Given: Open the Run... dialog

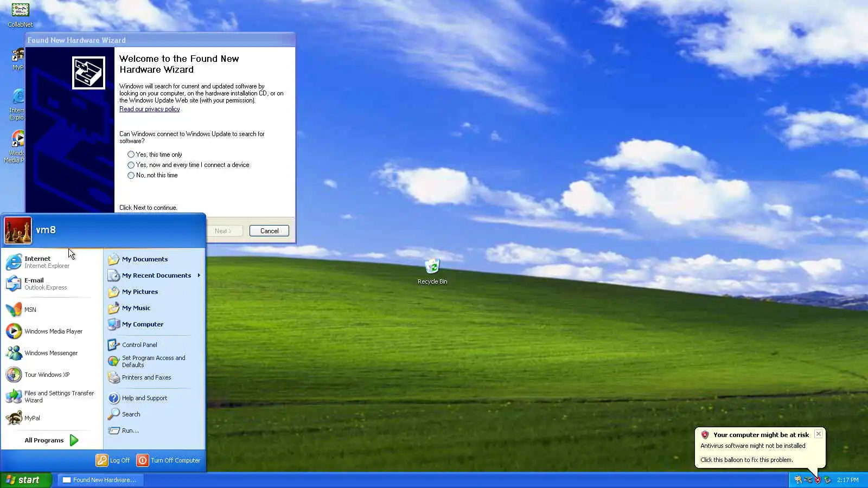Looking at the screenshot, I should 154,431.
